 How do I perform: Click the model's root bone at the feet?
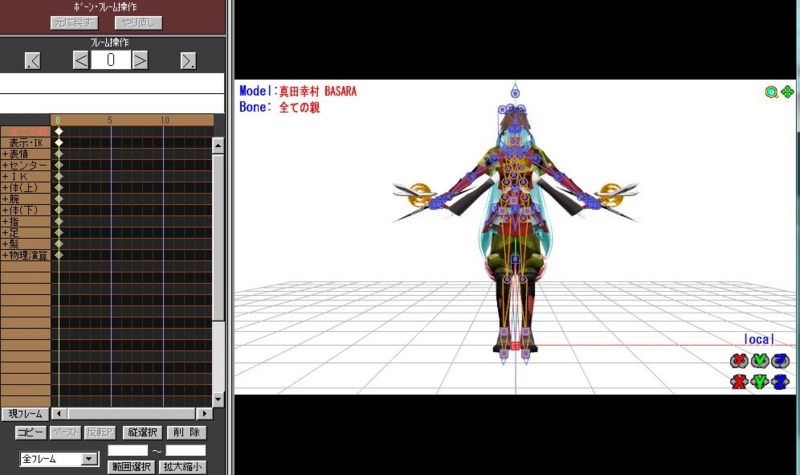(515, 346)
